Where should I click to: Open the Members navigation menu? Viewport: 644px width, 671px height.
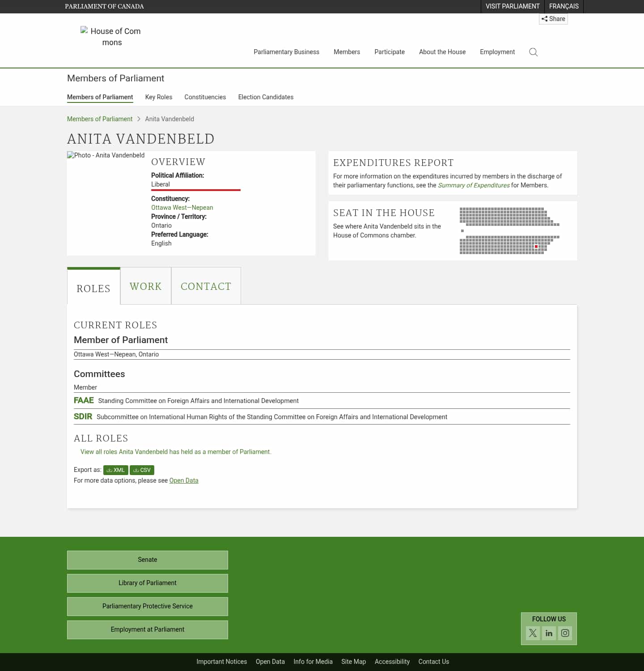pos(347,52)
